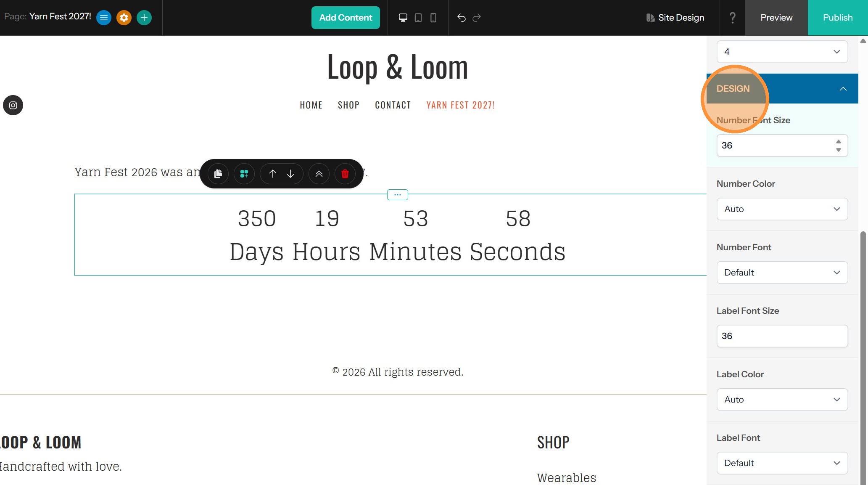The height and width of the screenshot is (485, 868).
Task: Add a new page with plus icon
Action: tap(144, 18)
